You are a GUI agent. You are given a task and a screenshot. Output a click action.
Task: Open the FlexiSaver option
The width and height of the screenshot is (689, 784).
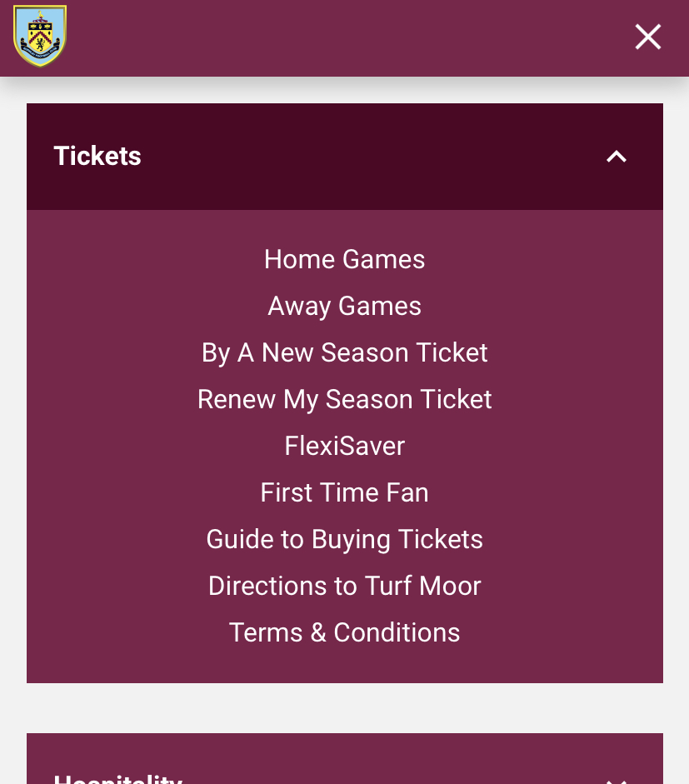pos(345,446)
